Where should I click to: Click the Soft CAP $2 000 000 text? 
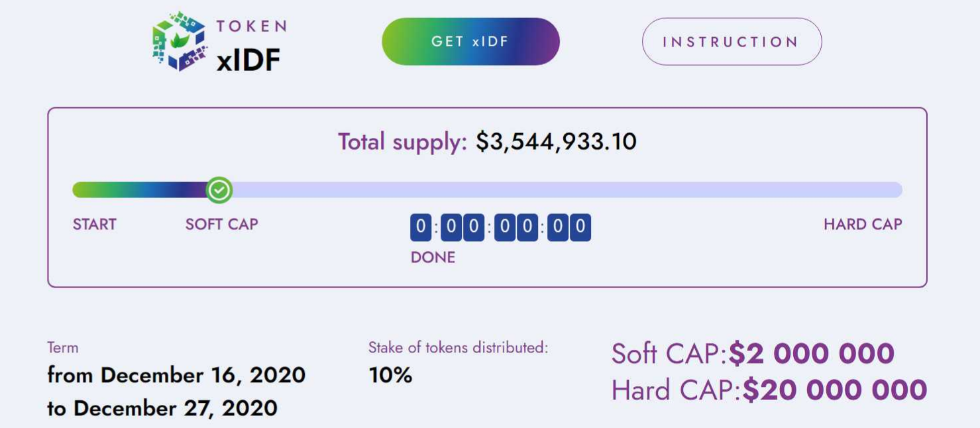pos(753,354)
